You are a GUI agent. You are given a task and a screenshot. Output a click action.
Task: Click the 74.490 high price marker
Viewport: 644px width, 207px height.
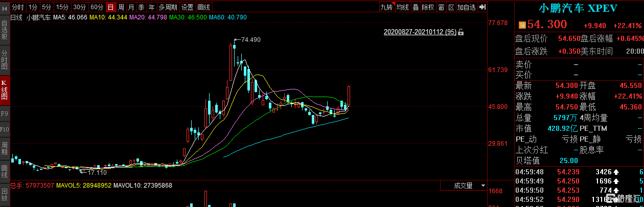pos(251,39)
